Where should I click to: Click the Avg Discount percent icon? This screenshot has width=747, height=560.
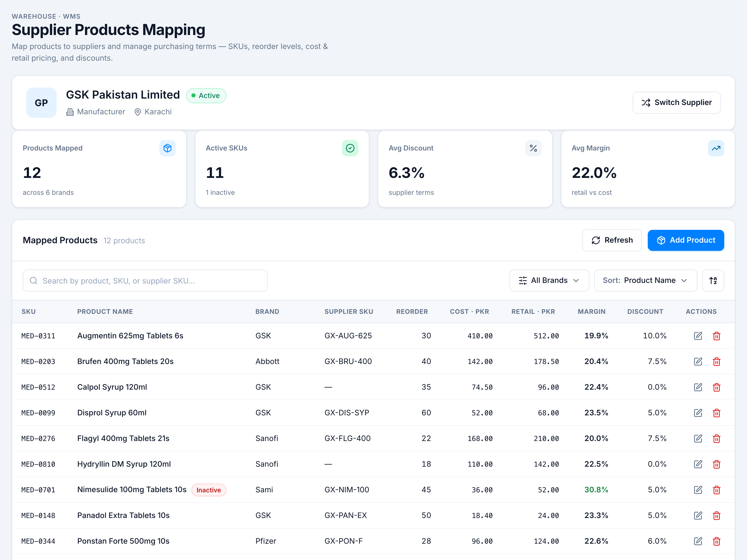(x=533, y=148)
